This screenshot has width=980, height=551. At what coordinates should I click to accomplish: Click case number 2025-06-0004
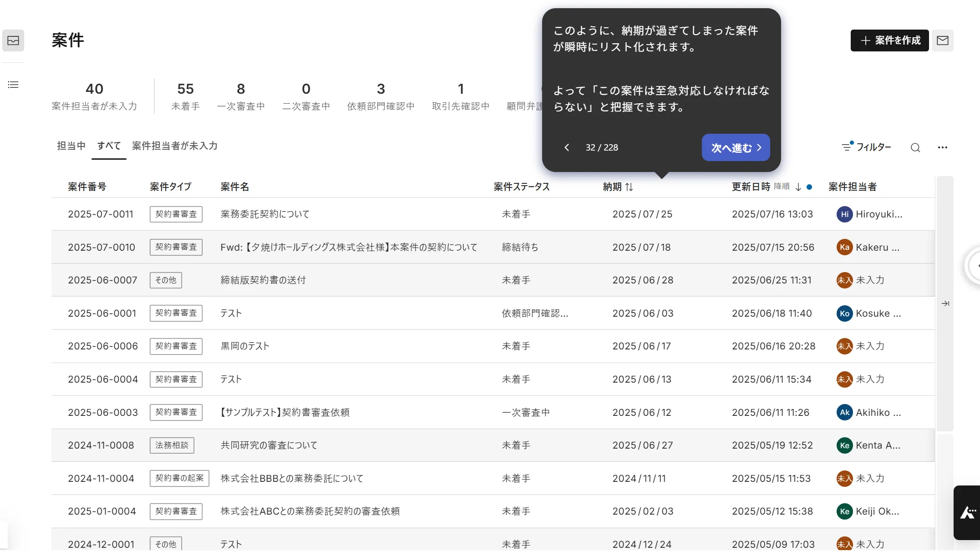click(103, 379)
